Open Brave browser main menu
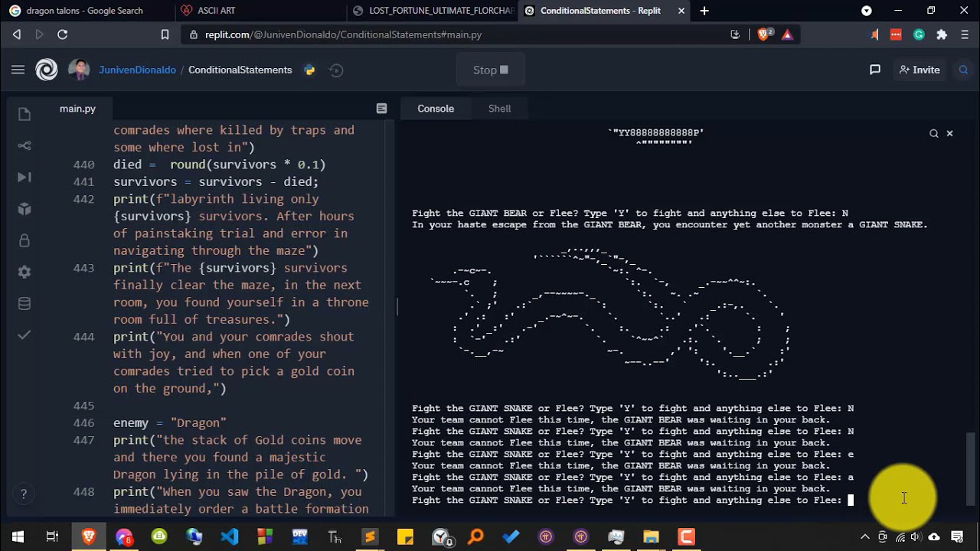The width and height of the screenshot is (980, 551). pyautogui.click(x=965, y=34)
